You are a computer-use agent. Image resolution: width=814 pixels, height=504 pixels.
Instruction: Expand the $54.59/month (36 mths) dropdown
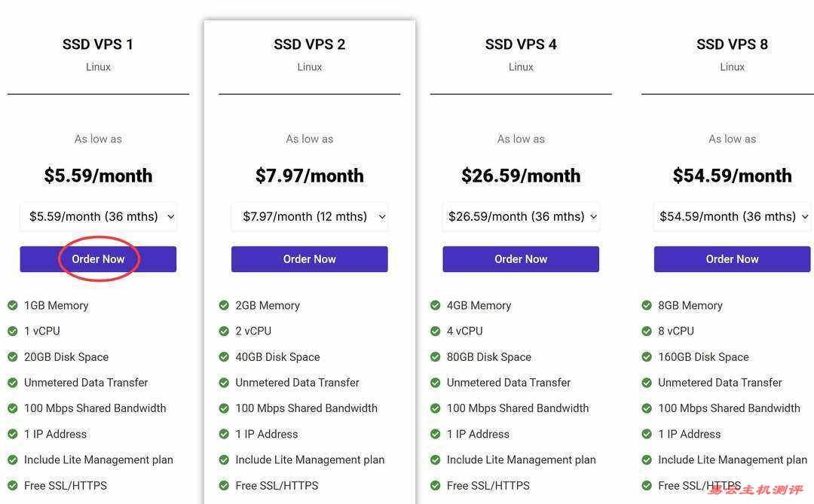pos(732,216)
